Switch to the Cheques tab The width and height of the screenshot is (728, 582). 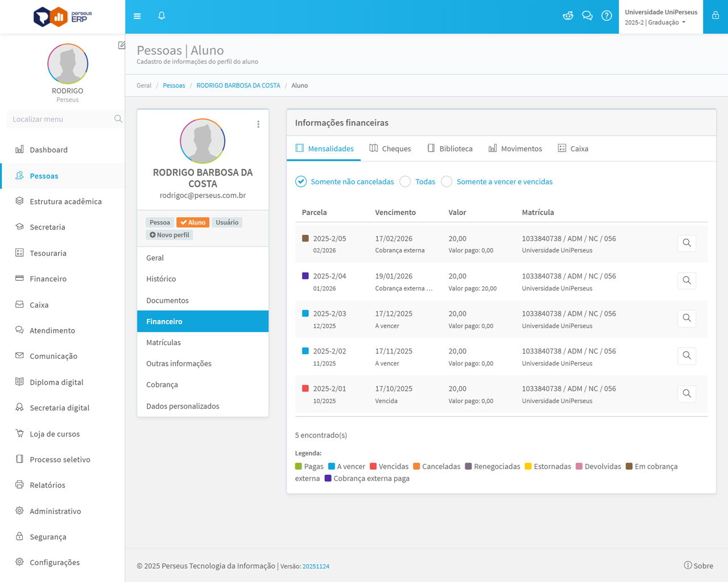click(x=390, y=149)
